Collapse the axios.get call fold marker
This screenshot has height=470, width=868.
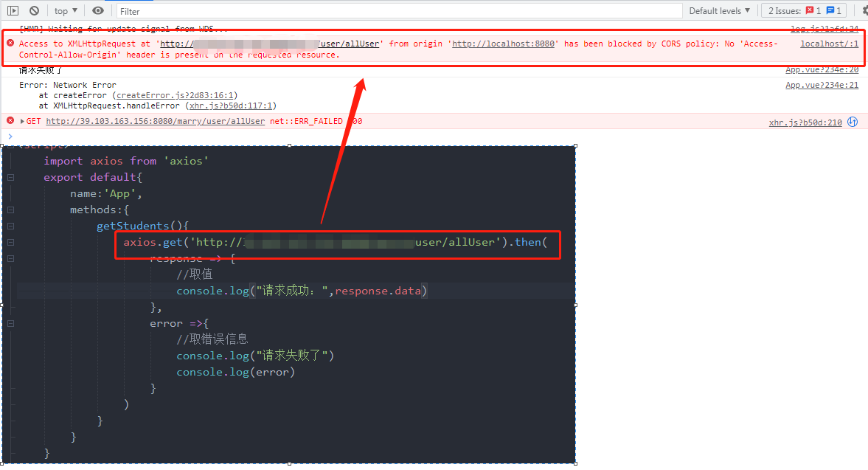(x=10, y=243)
